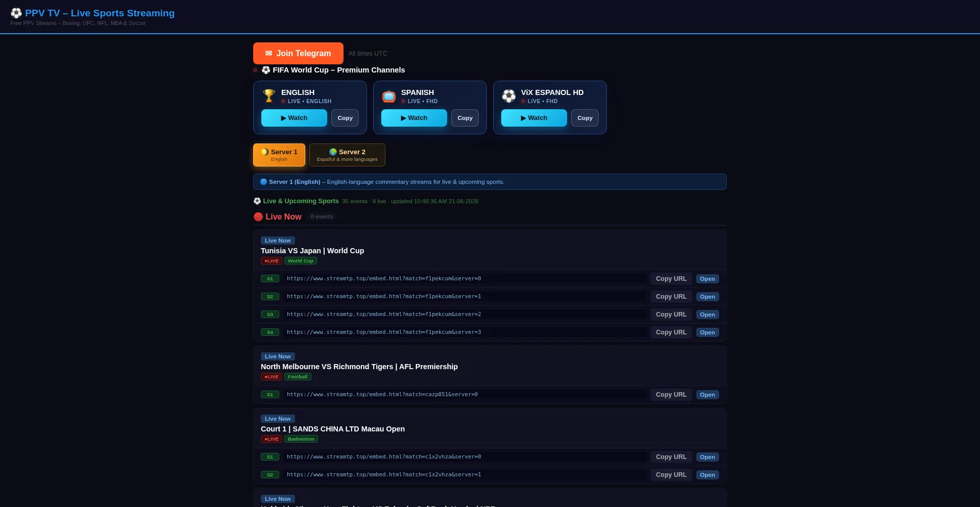
Task: Click the "8 events" count beside Live Now
Action: [x=322, y=216]
